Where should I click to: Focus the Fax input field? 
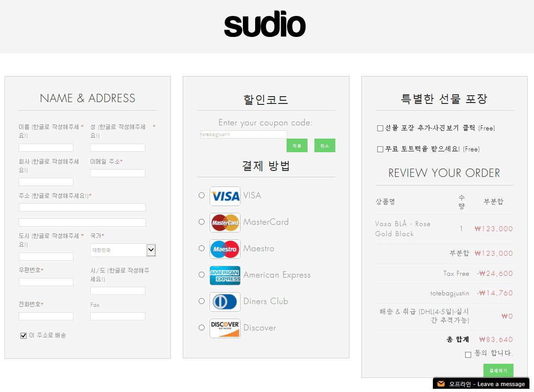[118, 316]
